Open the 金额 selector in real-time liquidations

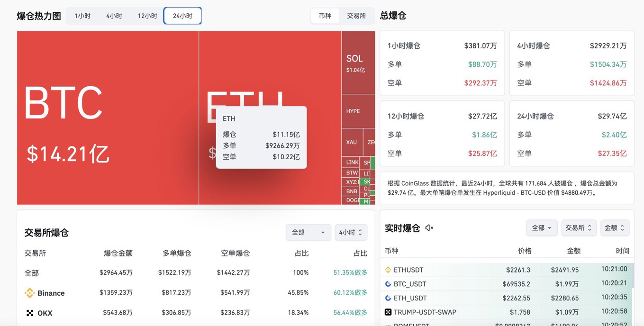(615, 228)
